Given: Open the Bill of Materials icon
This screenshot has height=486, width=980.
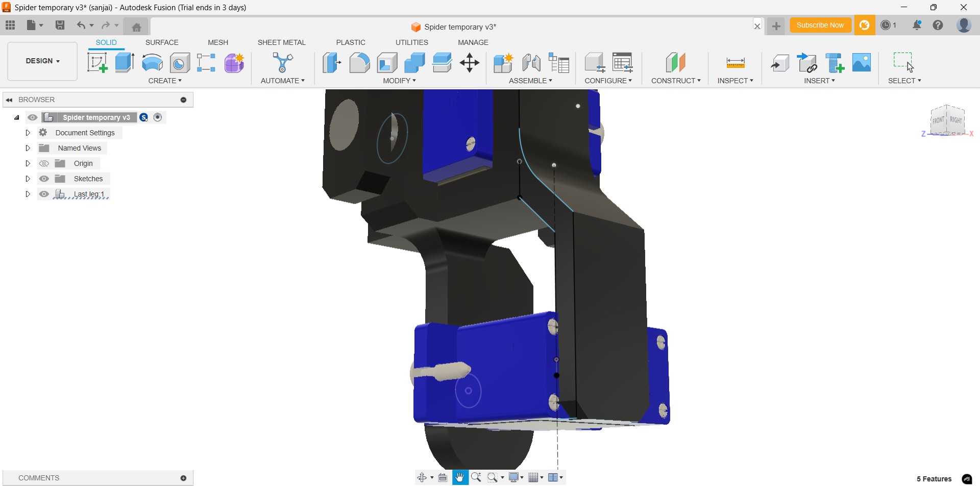Looking at the screenshot, I should coord(559,63).
